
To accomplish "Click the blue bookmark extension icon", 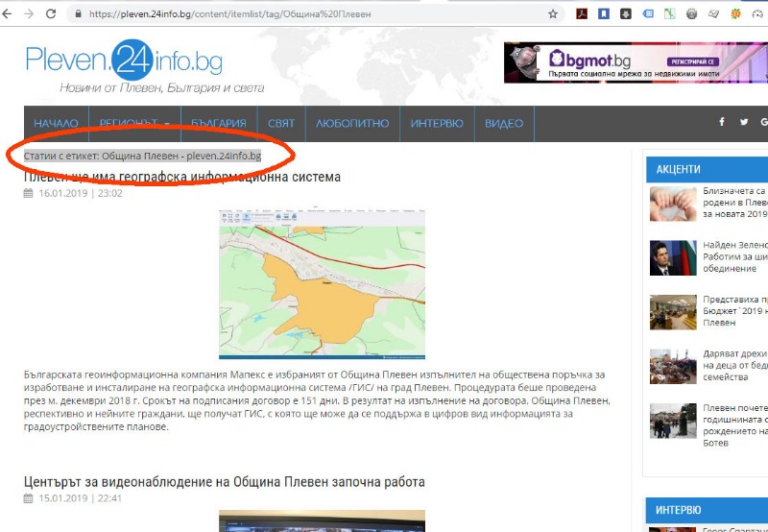I will tap(604, 13).
